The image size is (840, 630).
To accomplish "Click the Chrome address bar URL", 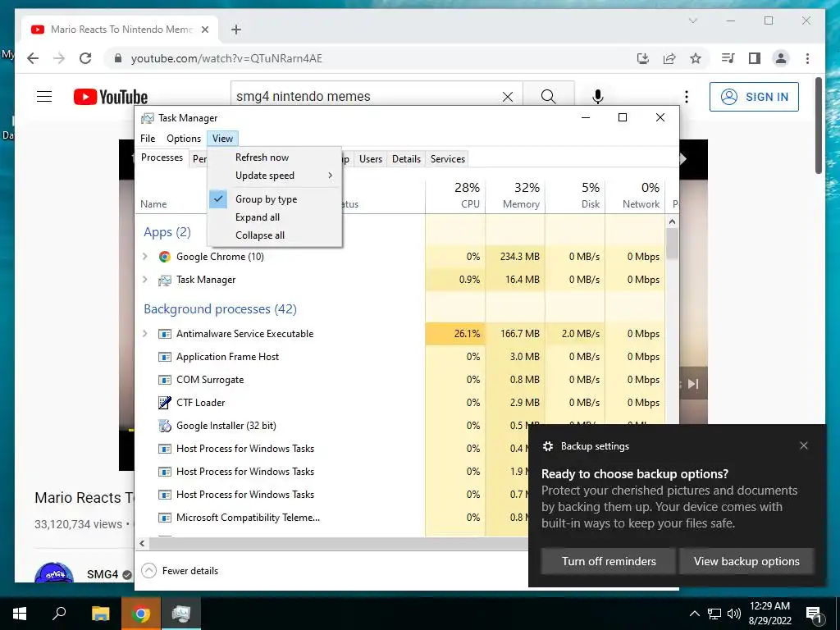I will tap(226, 58).
